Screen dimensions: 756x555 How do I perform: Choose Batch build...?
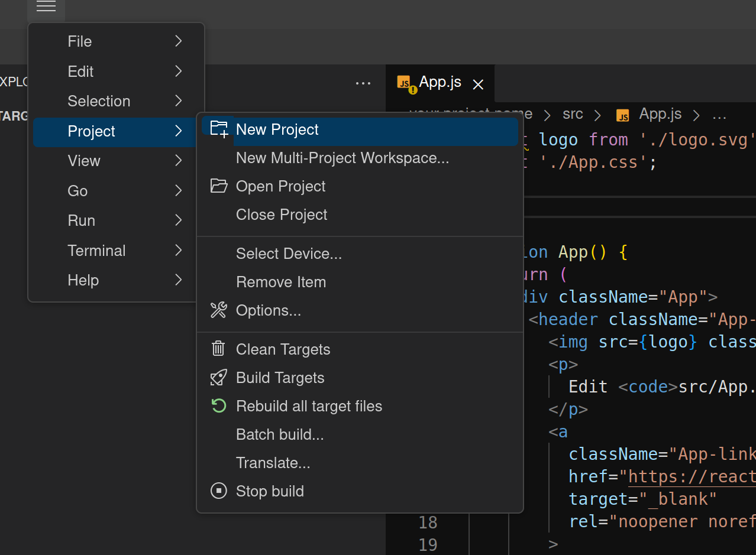point(360,435)
